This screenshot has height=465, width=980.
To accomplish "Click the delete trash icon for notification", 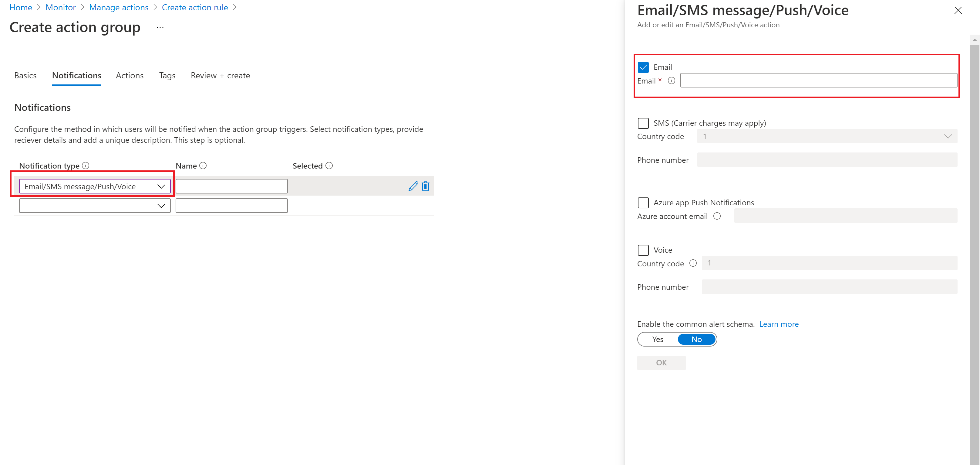I will click(x=424, y=186).
